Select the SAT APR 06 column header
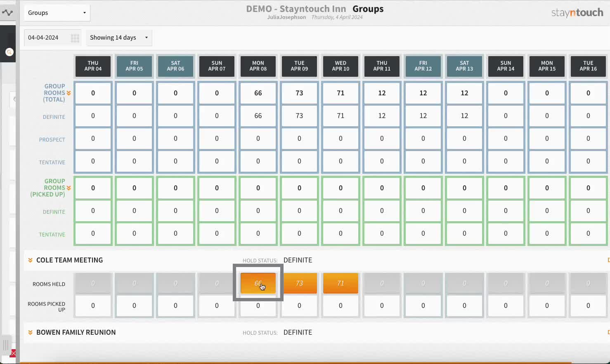610x364 pixels. click(175, 66)
